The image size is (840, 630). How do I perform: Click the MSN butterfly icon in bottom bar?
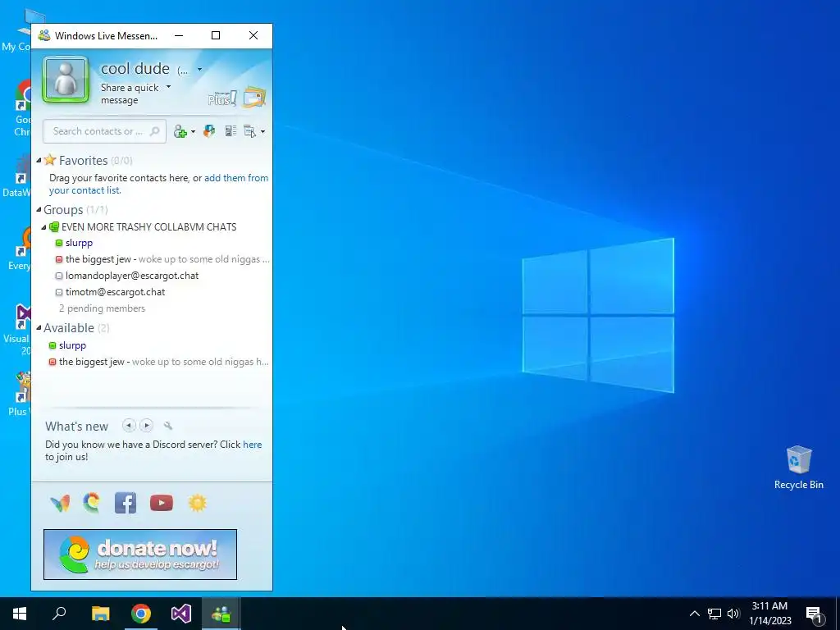[x=60, y=503]
